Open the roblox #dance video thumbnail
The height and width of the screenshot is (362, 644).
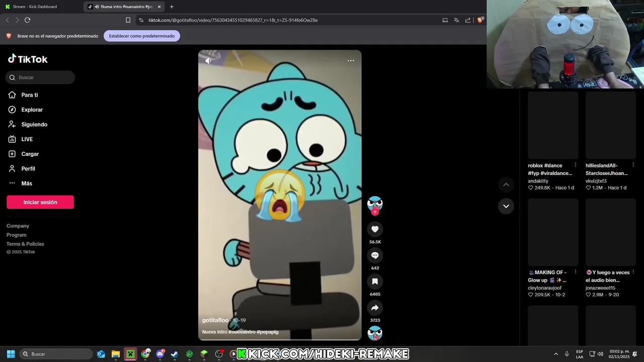click(553, 125)
